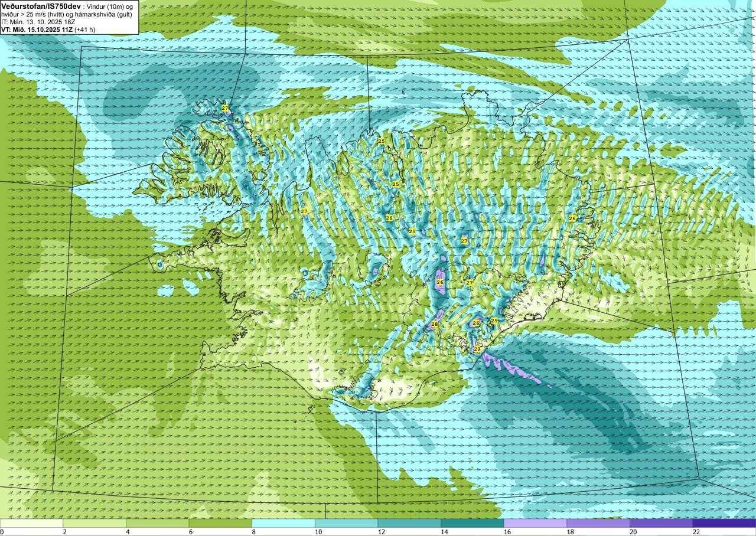Select the 2–4 m/s yellow-green legend swatch
756x536 pixels.
coord(94,523)
